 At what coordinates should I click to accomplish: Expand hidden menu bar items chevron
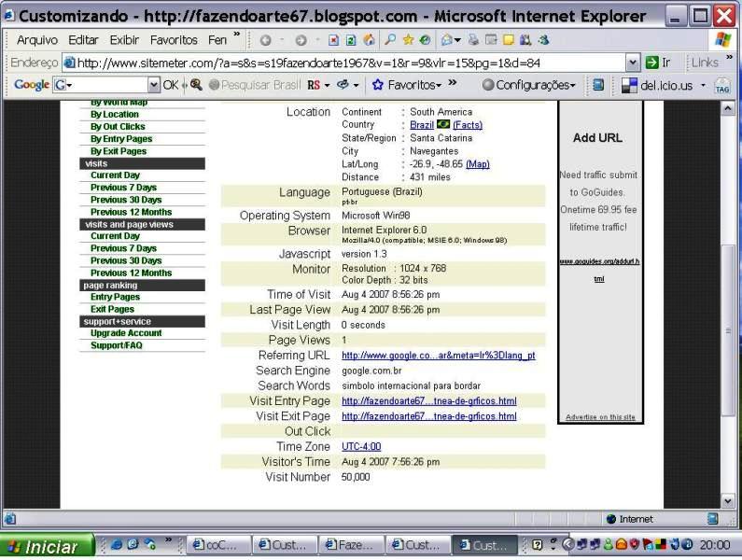[237, 35]
